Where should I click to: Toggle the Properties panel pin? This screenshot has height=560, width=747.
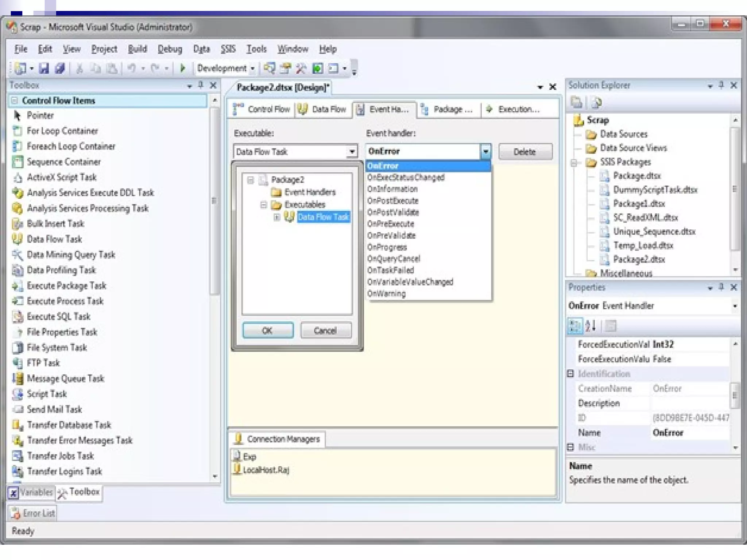click(721, 287)
